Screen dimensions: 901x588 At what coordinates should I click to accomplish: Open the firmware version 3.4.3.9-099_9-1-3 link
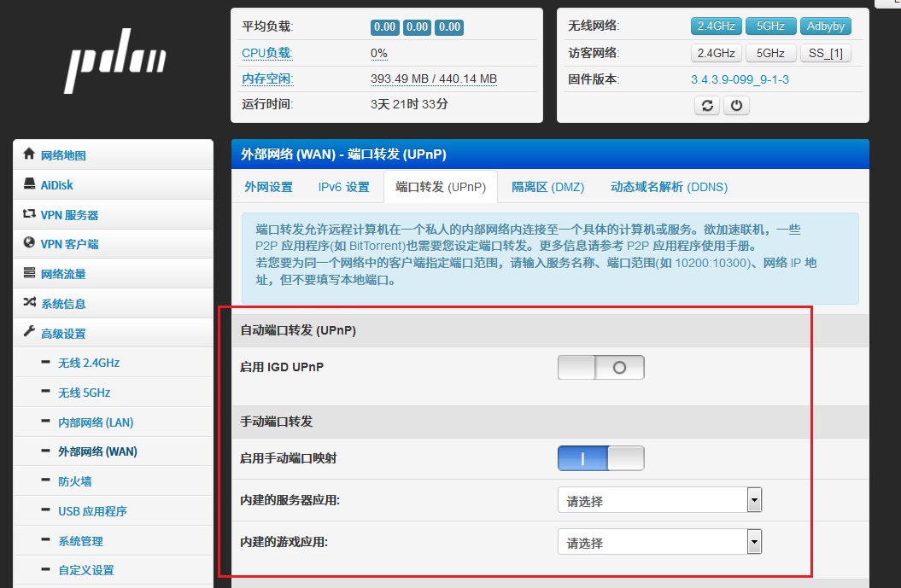click(x=740, y=79)
